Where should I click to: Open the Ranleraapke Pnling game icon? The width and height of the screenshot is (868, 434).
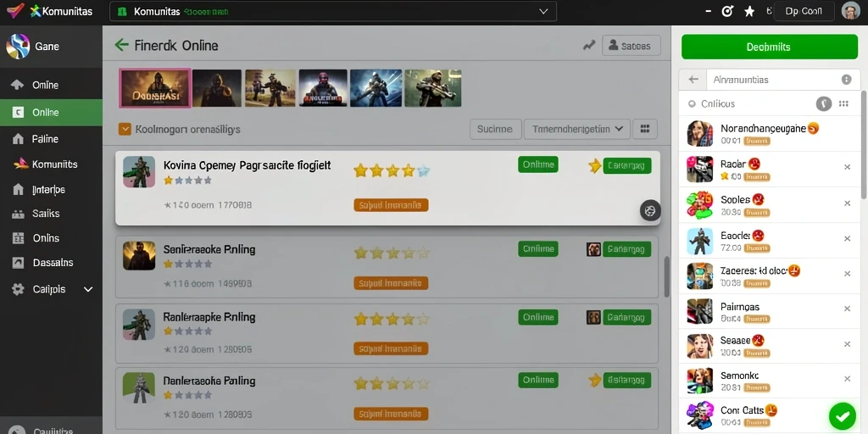(x=139, y=324)
